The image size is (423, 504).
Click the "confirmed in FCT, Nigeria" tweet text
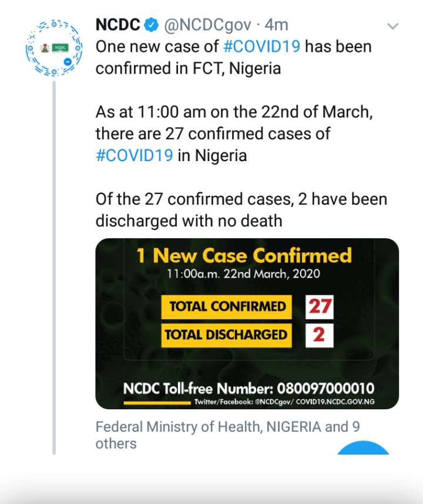[188, 68]
